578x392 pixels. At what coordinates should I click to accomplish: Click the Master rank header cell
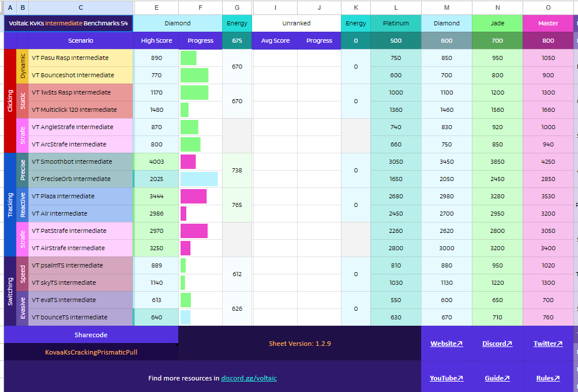coord(548,23)
